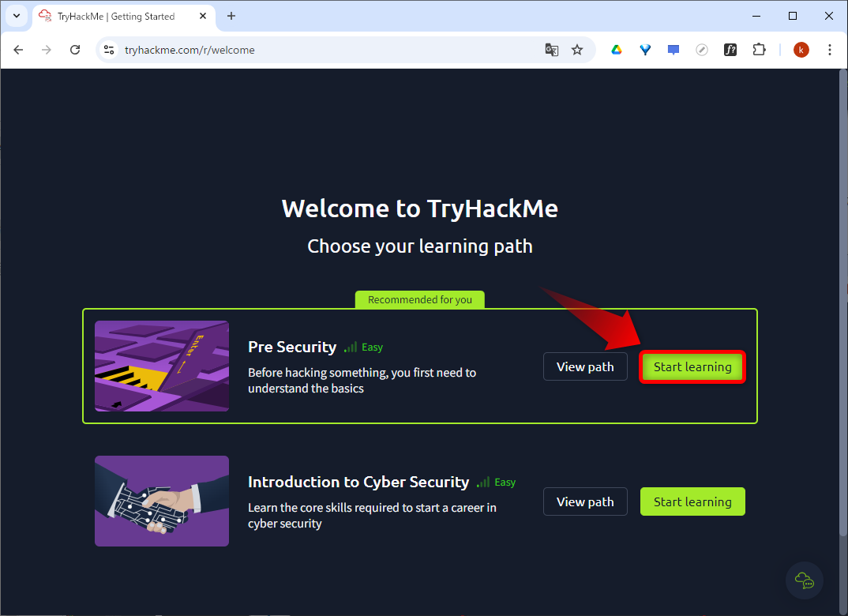Image resolution: width=848 pixels, height=616 pixels.
Task: Click the TryHackMe chat bubble in bottom corner
Action: click(804, 580)
